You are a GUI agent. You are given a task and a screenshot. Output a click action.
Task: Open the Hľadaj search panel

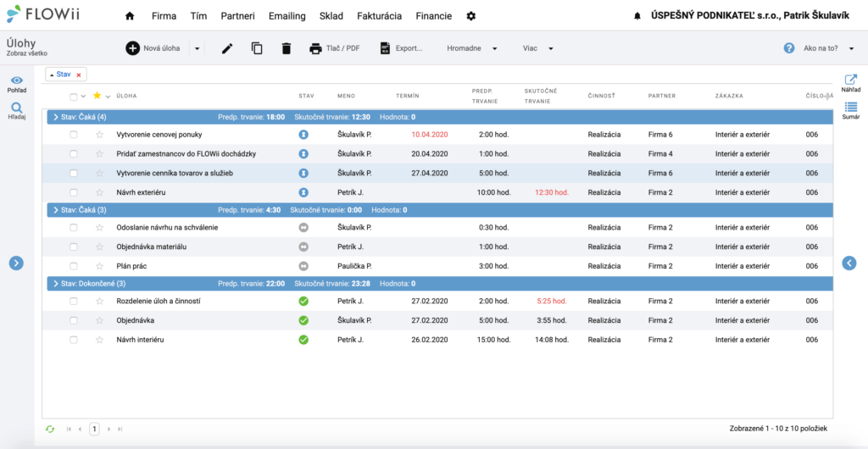click(17, 111)
